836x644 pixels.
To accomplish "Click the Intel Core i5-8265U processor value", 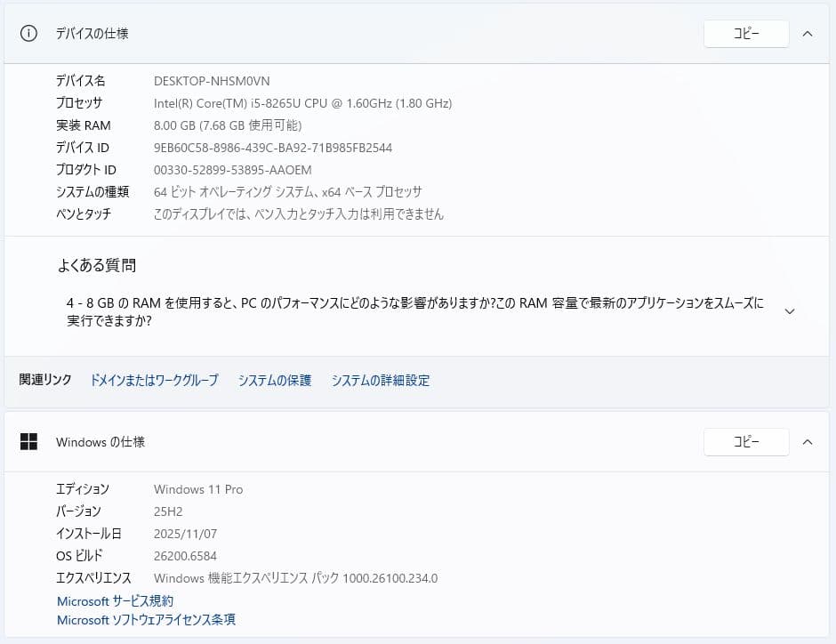I will [x=302, y=103].
